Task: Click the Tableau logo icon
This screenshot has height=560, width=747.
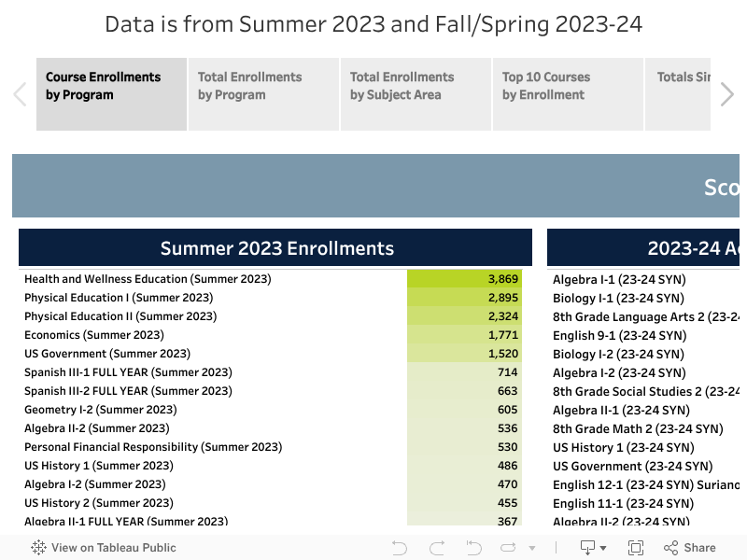Action: pyautogui.click(x=38, y=548)
